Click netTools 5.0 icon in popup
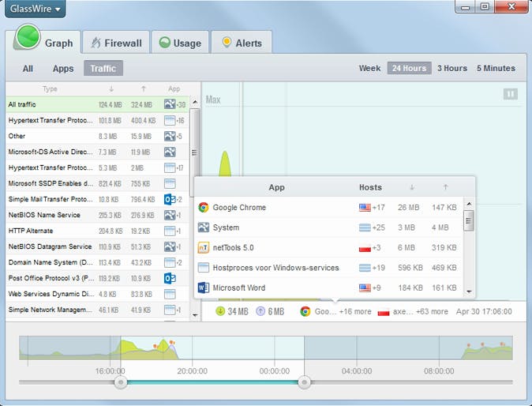532x406 pixels. click(x=203, y=247)
